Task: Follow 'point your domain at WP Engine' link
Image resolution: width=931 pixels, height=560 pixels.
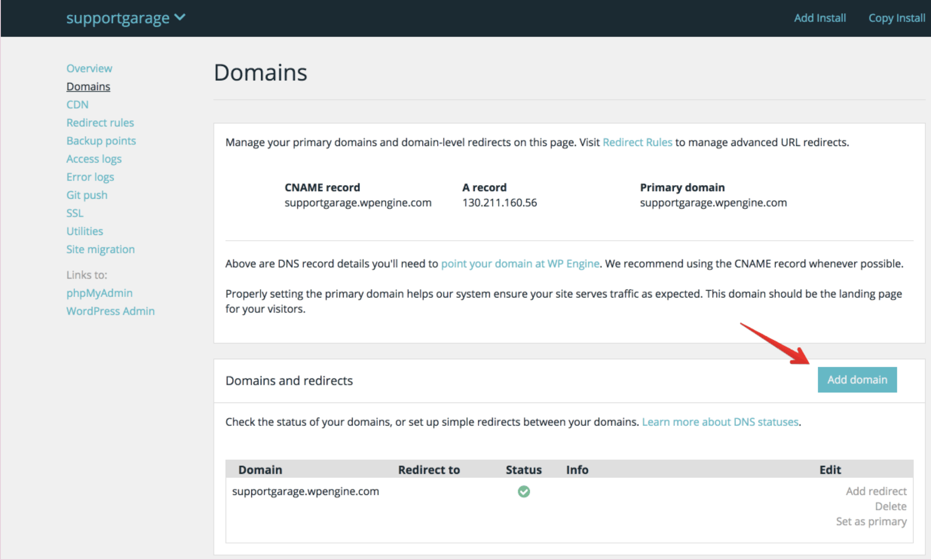Action: coord(520,263)
